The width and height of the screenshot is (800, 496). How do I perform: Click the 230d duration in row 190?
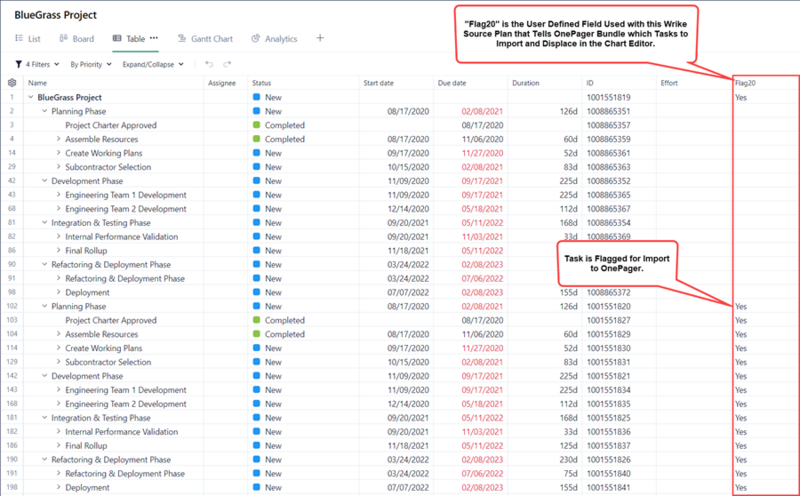click(568, 459)
